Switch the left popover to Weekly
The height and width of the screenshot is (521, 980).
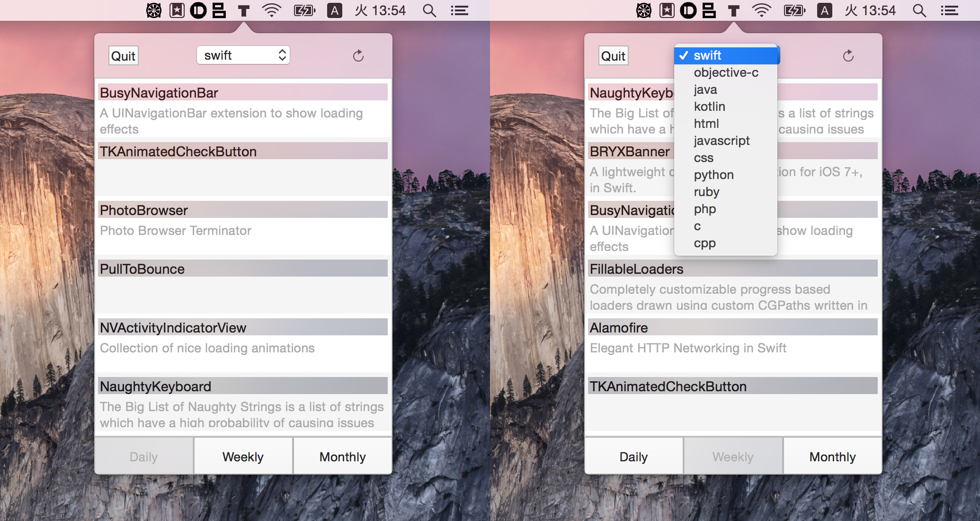coord(243,457)
